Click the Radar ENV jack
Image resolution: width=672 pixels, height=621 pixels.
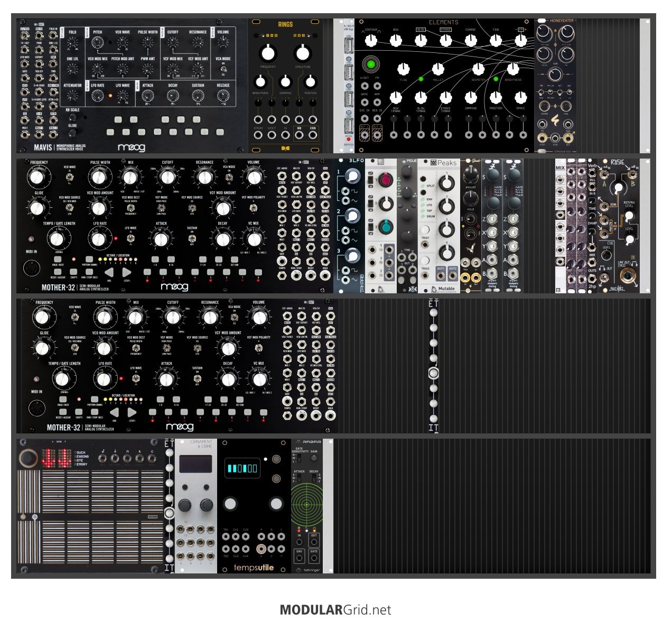click(299, 558)
